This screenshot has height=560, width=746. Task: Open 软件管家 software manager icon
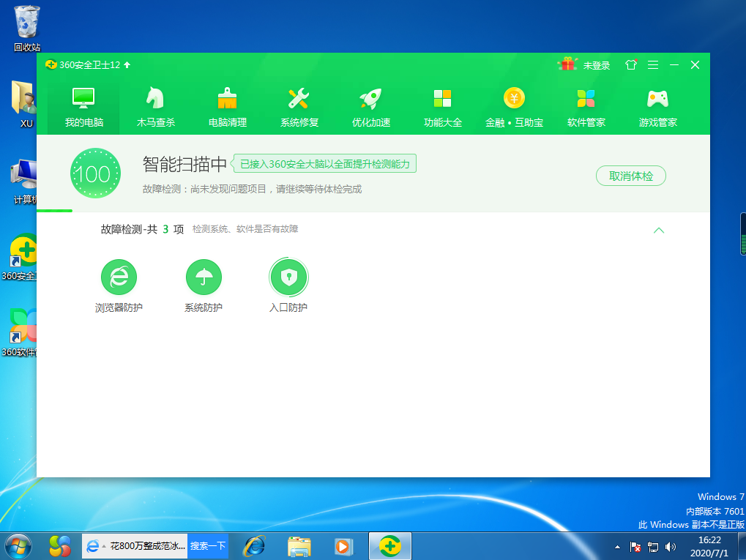[586, 99]
